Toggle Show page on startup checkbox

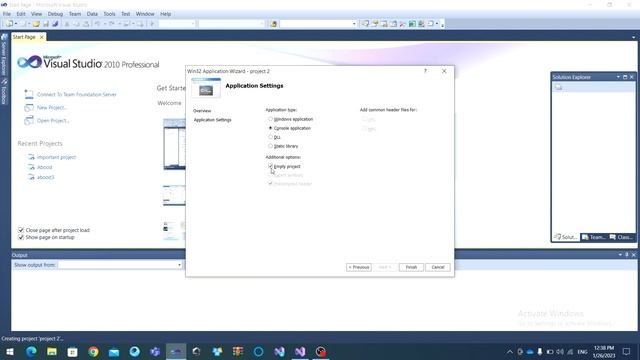pos(21,237)
